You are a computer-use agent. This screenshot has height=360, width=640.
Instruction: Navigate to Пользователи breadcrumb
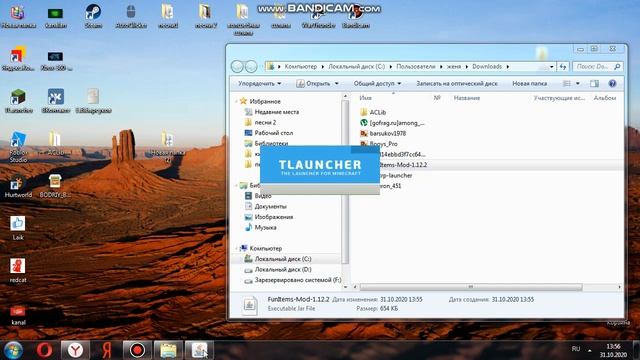point(416,67)
